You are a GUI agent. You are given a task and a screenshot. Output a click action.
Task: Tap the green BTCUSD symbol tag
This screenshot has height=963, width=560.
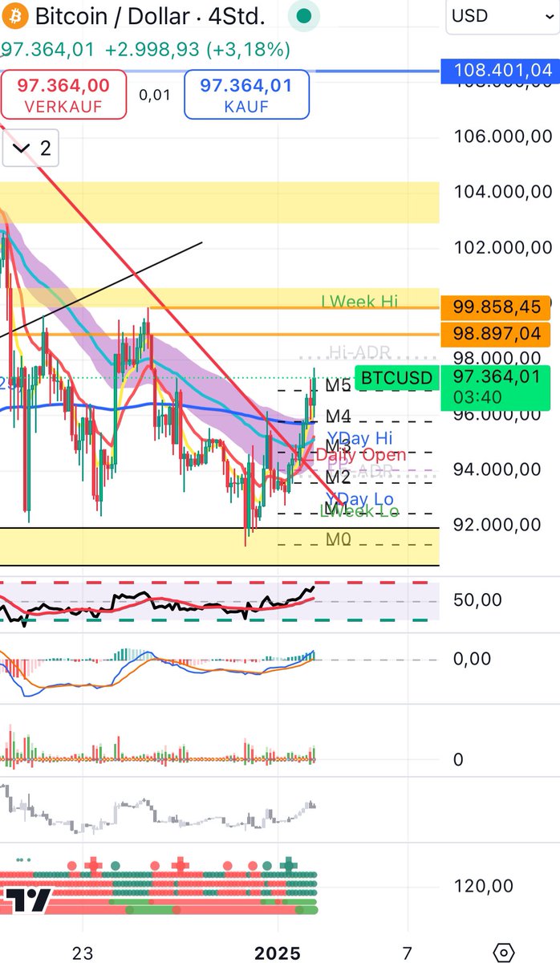pos(396,378)
